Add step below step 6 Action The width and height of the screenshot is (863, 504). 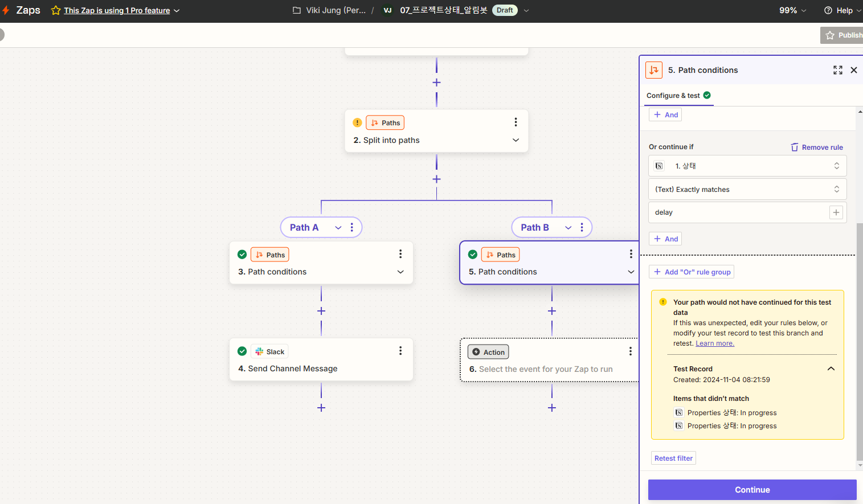(x=551, y=408)
